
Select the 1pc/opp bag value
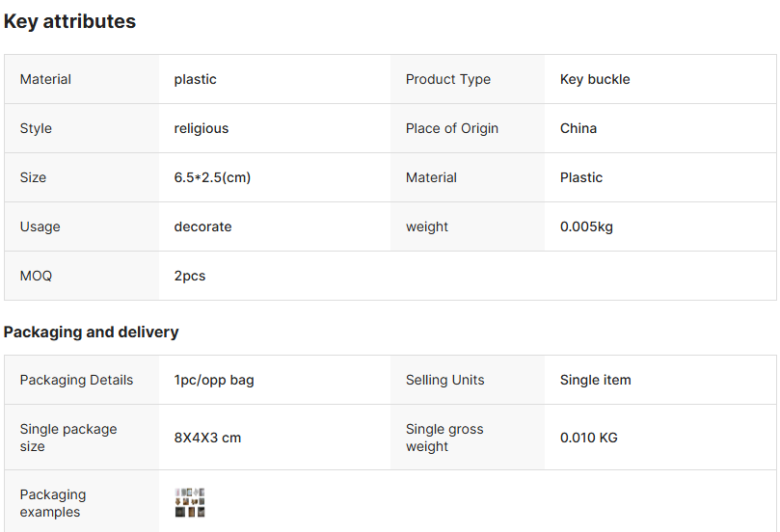(x=214, y=380)
